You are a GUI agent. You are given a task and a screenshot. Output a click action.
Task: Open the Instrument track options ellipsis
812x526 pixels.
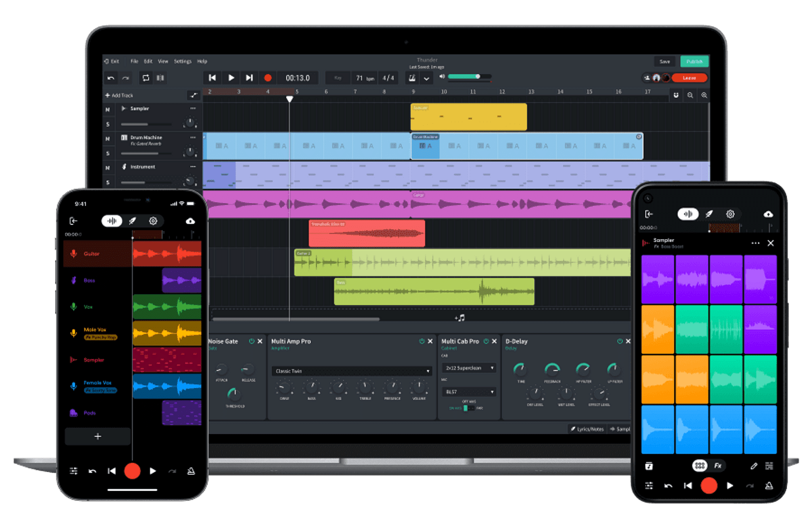point(193,166)
